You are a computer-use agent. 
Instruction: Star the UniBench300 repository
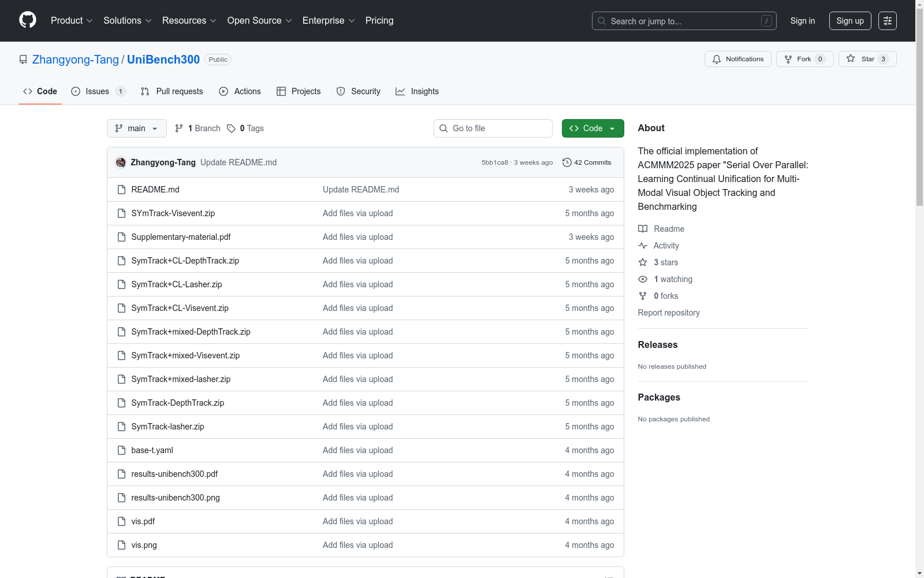(x=867, y=59)
